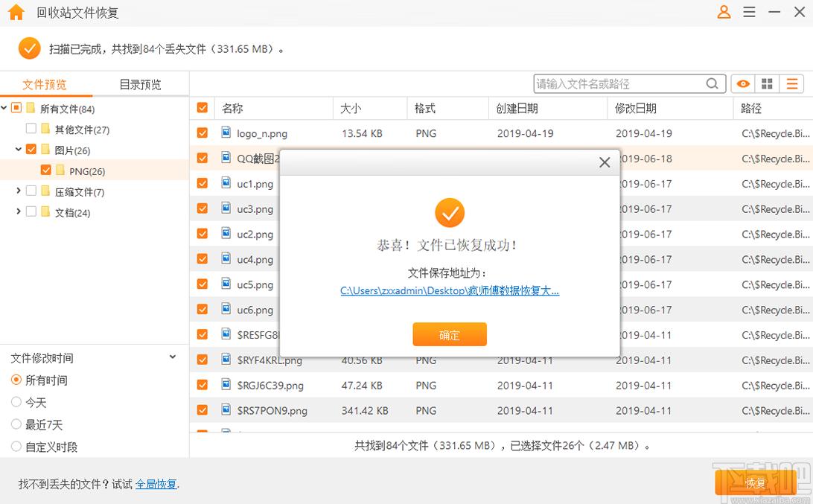Click the file name search field
Viewport: 813px width, 504px height.
pos(619,83)
